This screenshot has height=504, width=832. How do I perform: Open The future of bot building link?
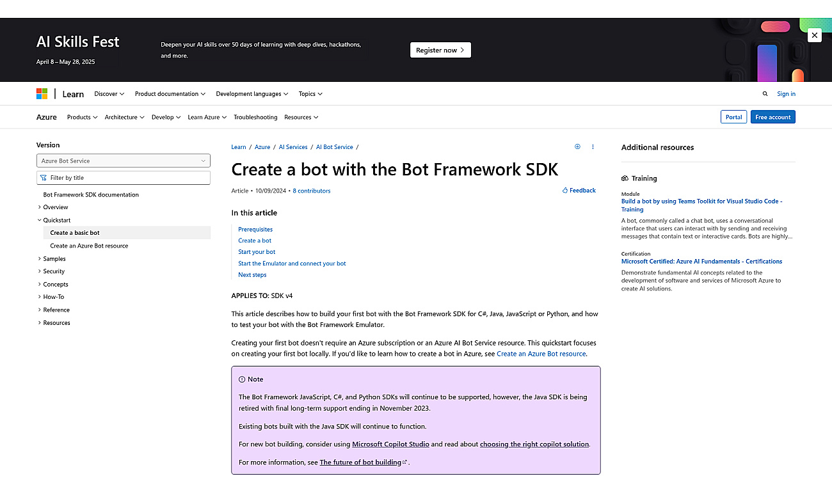(363, 462)
